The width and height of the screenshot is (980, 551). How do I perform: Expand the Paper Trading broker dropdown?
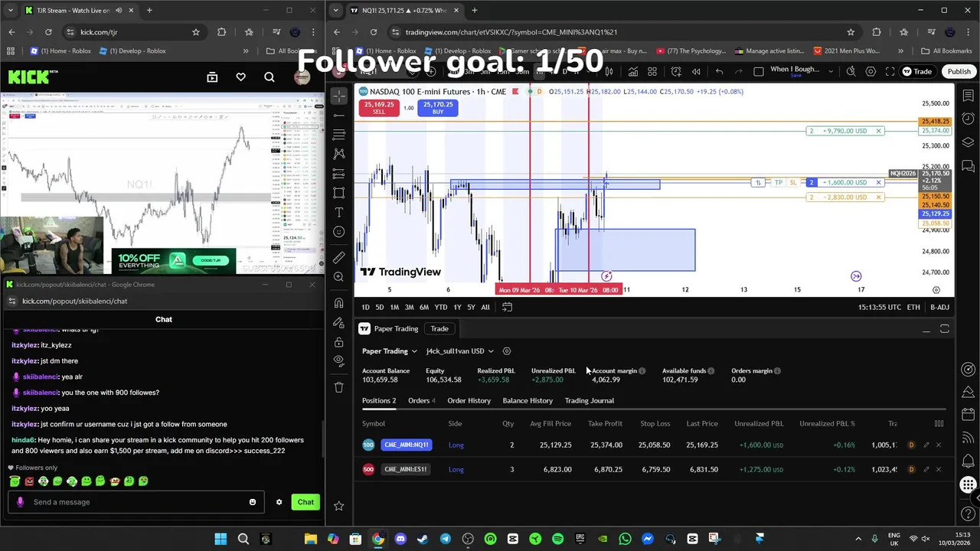point(389,351)
